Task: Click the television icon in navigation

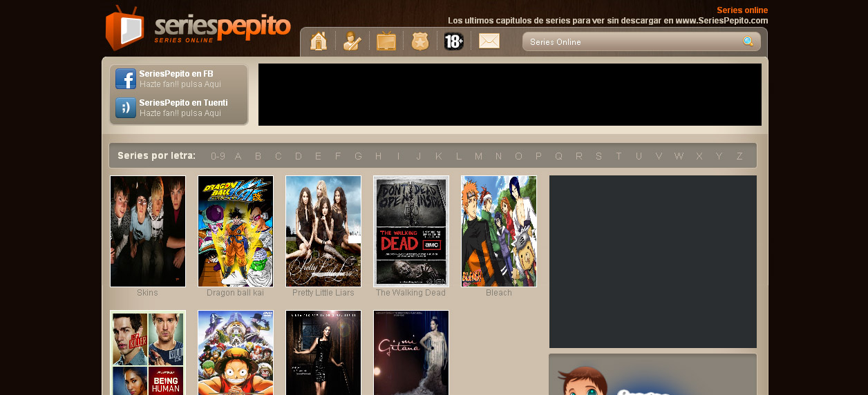Action: click(x=386, y=41)
